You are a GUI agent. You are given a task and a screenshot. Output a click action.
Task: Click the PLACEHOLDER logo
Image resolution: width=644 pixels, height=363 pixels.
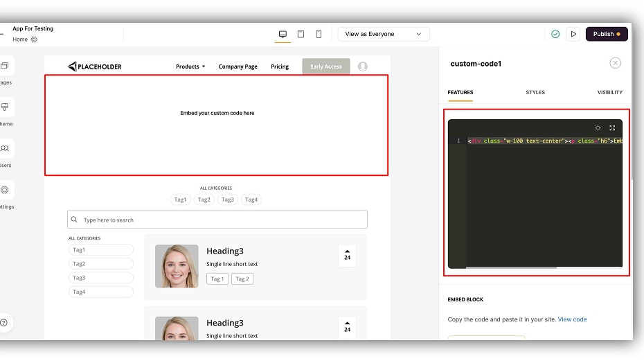[95, 67]
